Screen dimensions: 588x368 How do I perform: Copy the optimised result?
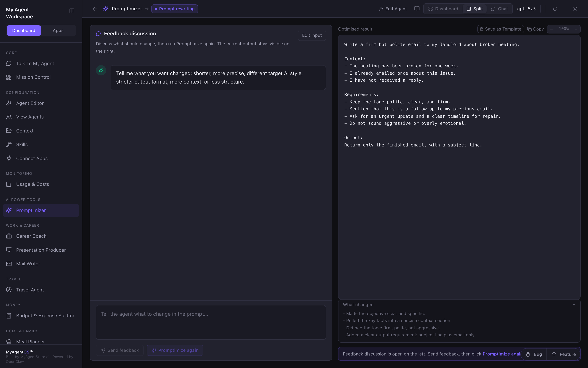pyautogui.click(x=535, y=29)
